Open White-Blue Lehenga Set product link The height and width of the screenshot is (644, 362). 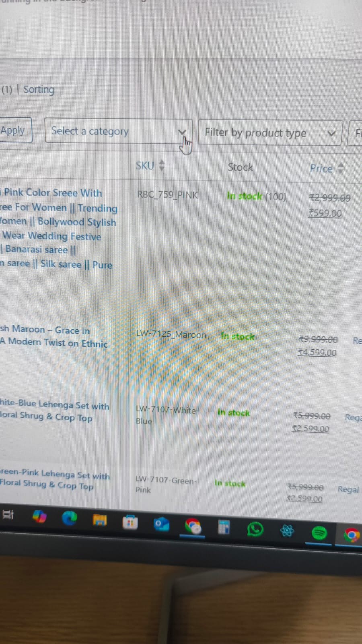[x=54, y=411]
